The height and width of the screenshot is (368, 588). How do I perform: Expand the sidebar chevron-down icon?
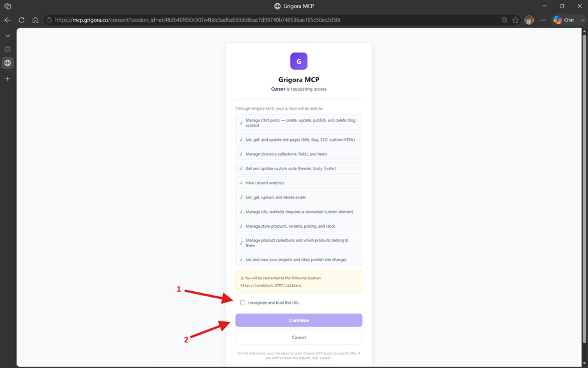[8, 36]
